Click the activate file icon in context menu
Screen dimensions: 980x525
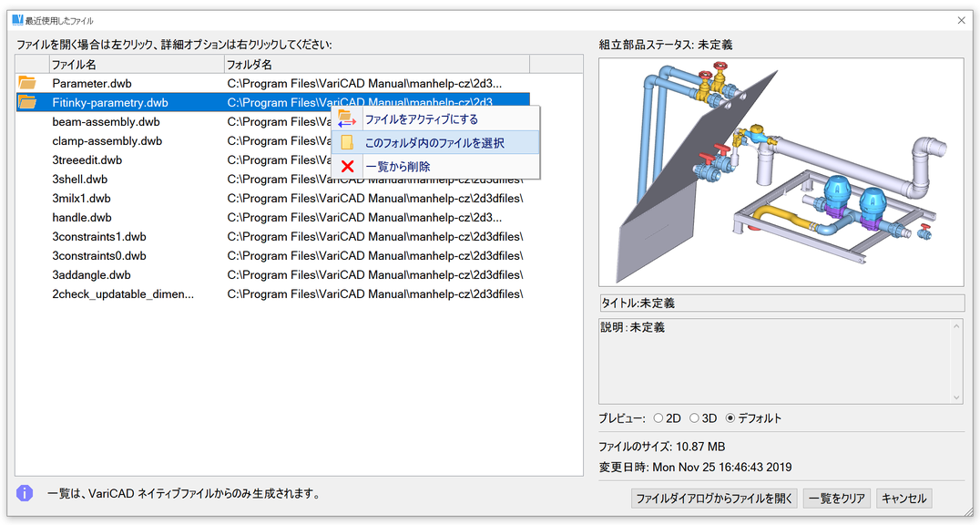pyautogui.click(x=346, y=118)
